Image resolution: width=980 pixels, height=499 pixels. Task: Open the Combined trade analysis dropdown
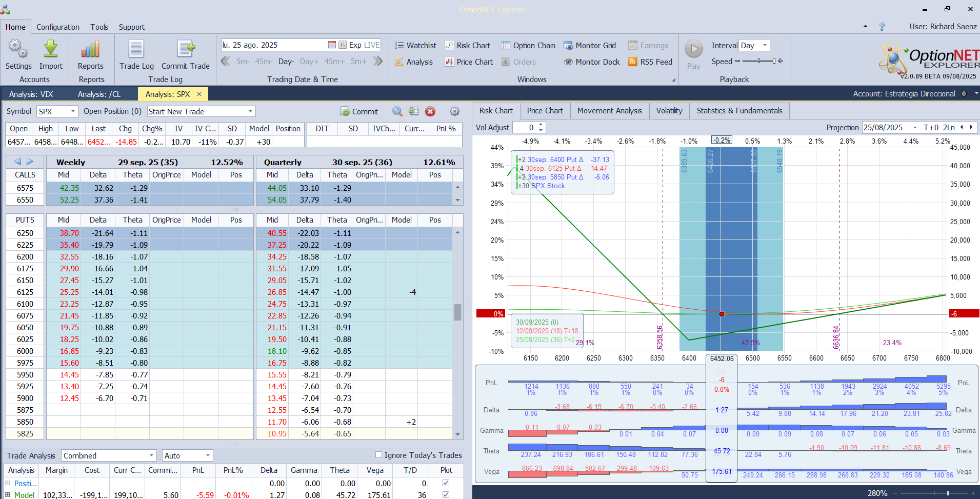151,455
